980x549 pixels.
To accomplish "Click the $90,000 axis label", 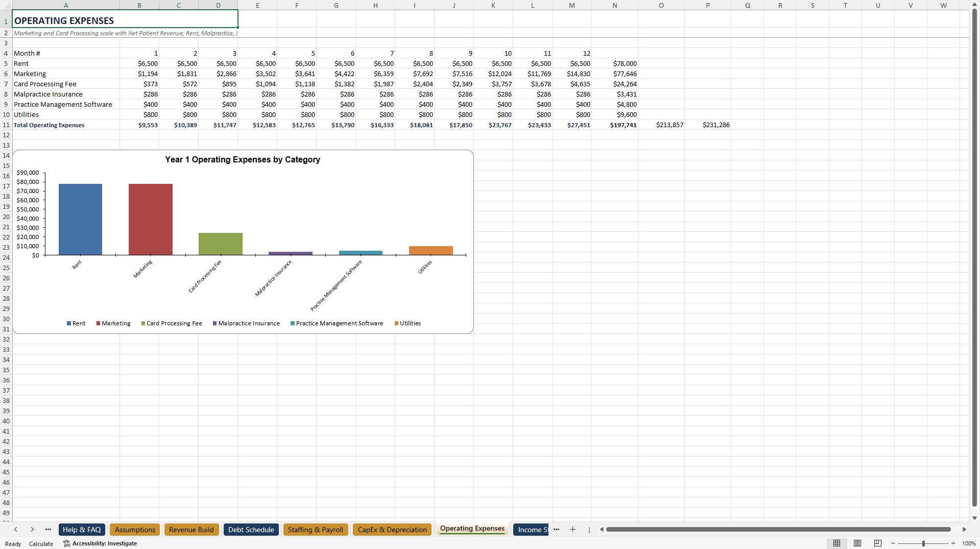I will (x=28, y=173).
